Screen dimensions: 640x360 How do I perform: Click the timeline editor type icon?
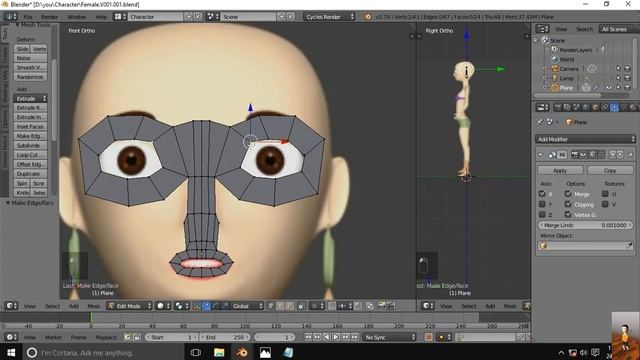coord(11,337)
